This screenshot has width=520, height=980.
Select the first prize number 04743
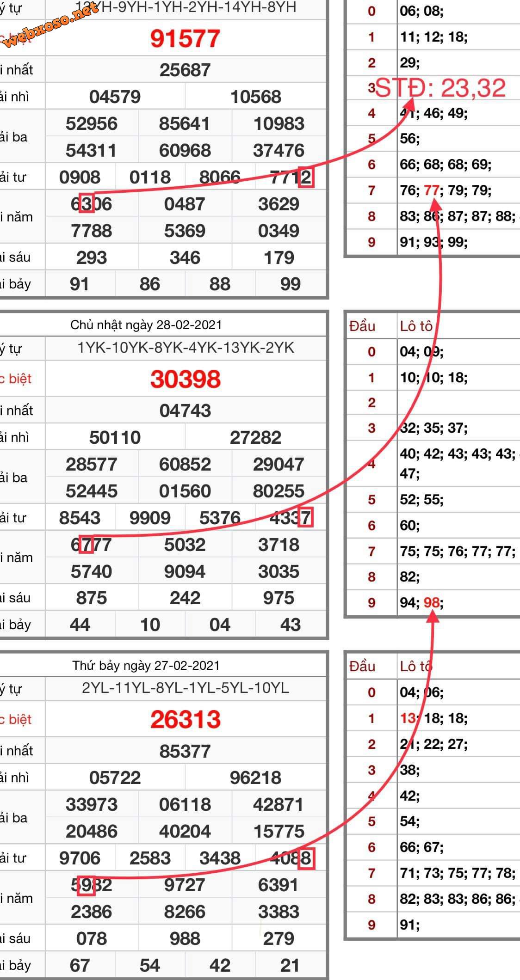[x=185, y=411]
